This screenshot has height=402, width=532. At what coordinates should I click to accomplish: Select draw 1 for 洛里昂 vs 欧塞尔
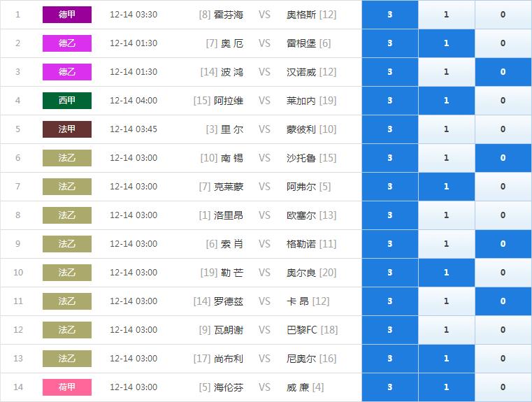[447, 215]
